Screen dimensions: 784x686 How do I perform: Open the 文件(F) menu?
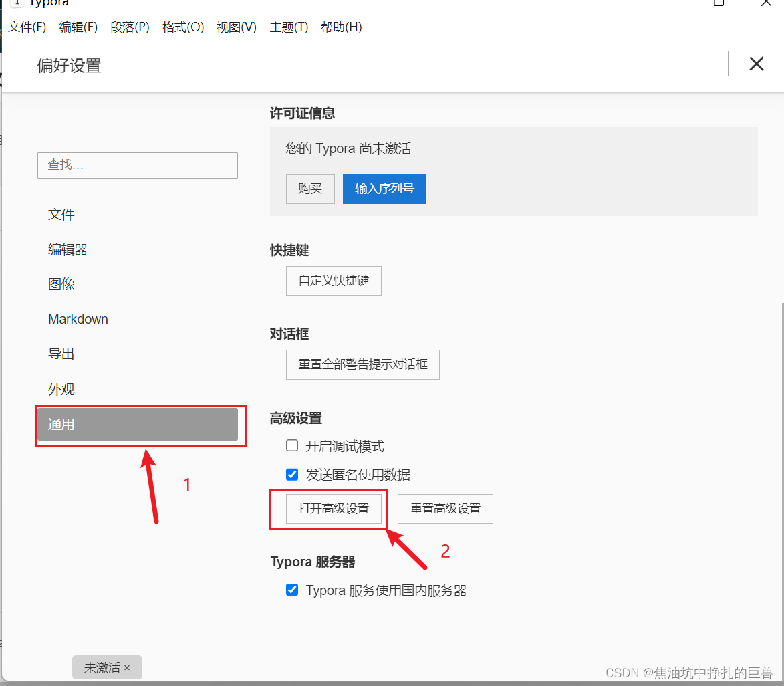(x=27, y=27)
